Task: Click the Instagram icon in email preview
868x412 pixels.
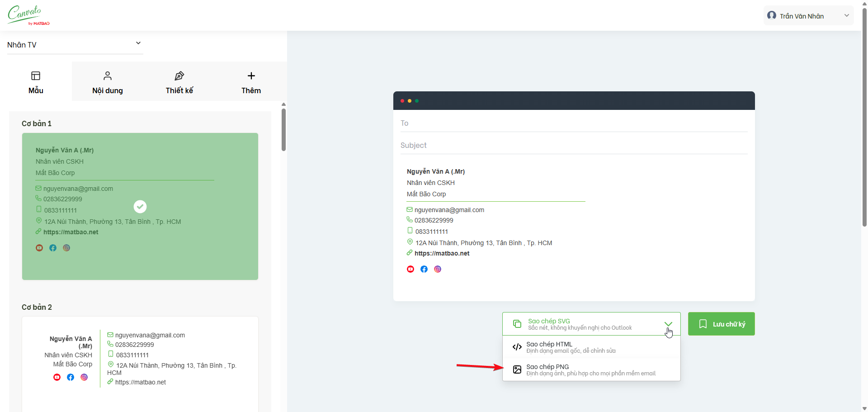Action: pyautogui.click(x=438, y=269)
